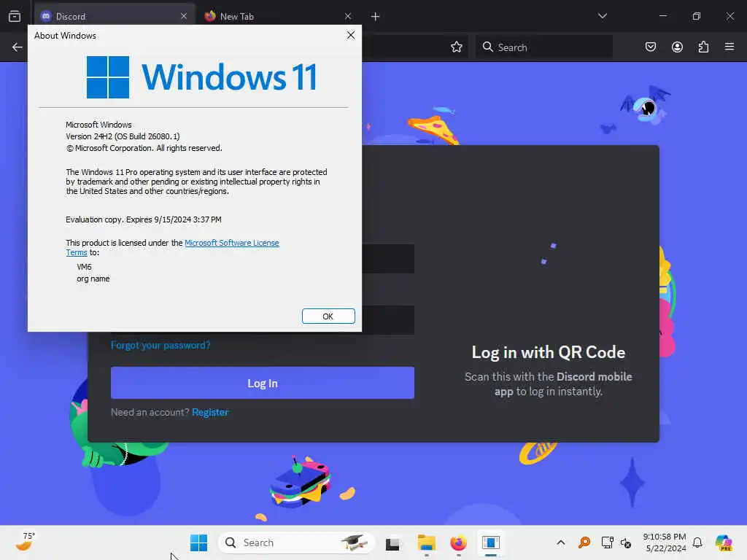Viewport: 747px width, 560px height.
Task: Open the clock and date flyout
Action: [x=665, y=542]
